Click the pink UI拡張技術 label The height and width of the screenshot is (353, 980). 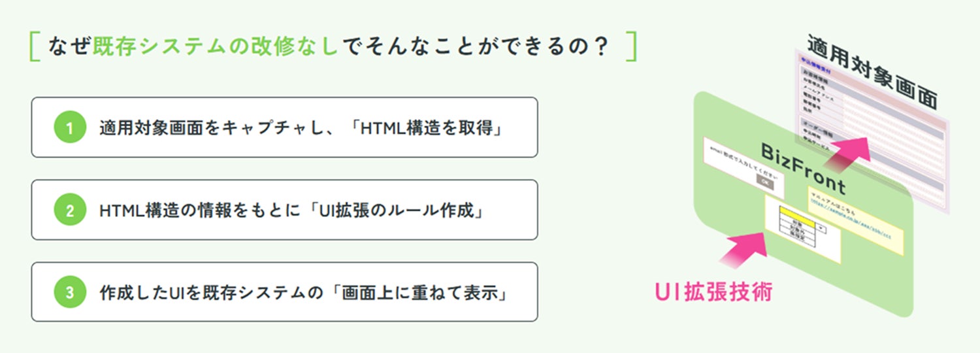[713, 292]
